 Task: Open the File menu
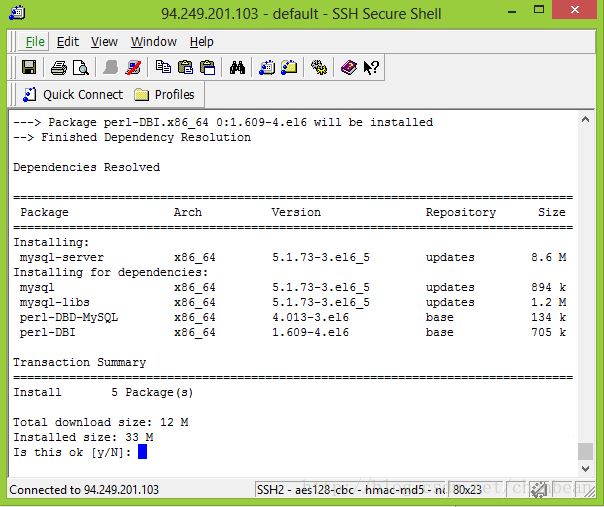[35, 42]
